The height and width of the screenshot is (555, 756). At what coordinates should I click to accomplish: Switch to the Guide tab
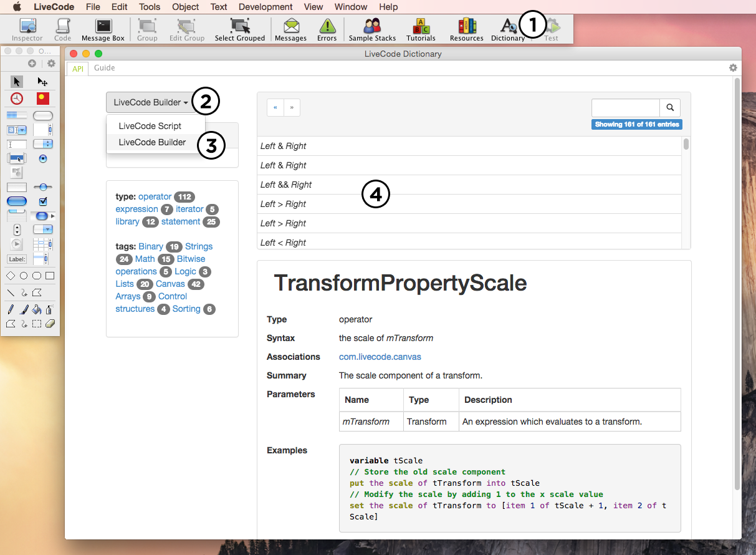pyautogui.click(x=104, y=68)
